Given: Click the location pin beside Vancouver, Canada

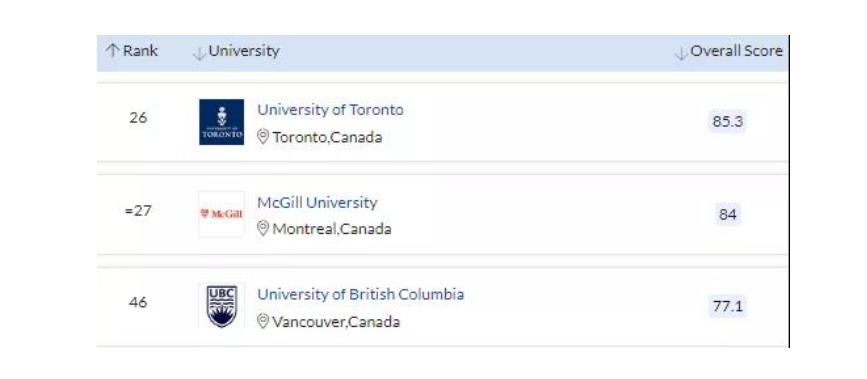Looking at the screenshot, I should pos(263,321).
